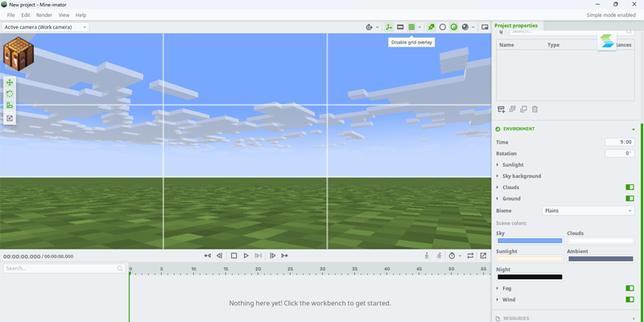Toggle the aspect ratio frame icon

[x=400, y=27]
